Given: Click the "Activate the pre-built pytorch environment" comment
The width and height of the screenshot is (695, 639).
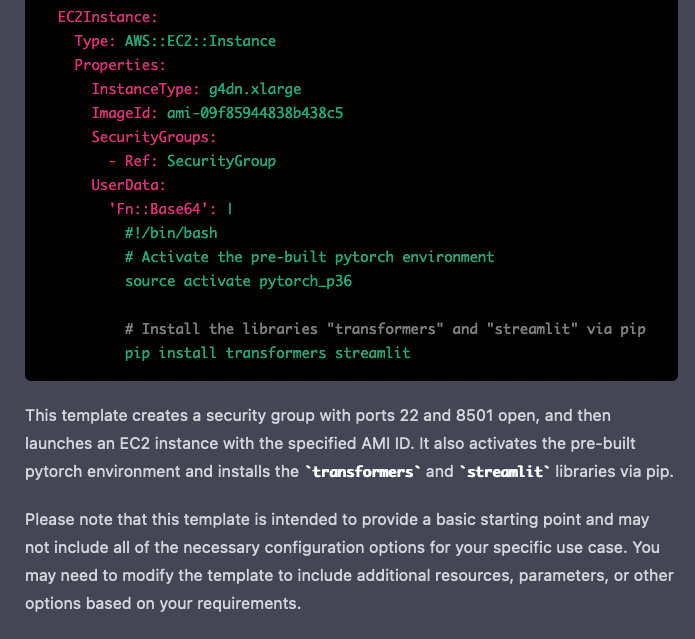Looking at the screenshot, I should tap(310, 257).
